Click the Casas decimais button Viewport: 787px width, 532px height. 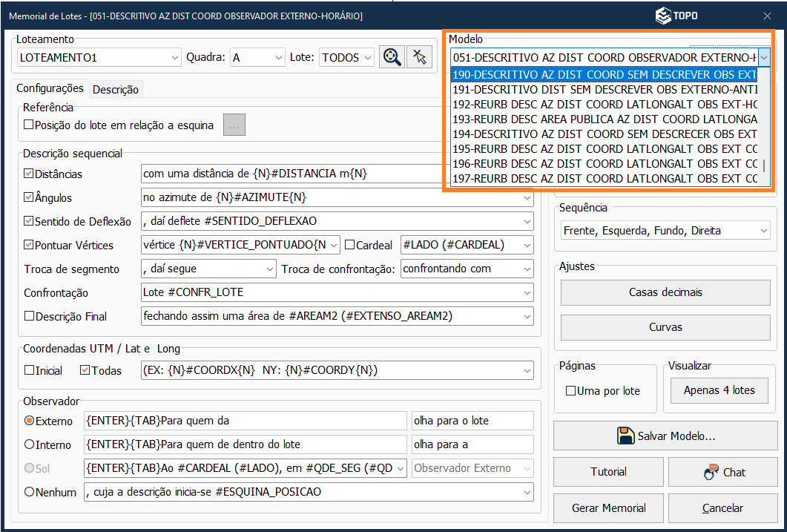point(665,292)
